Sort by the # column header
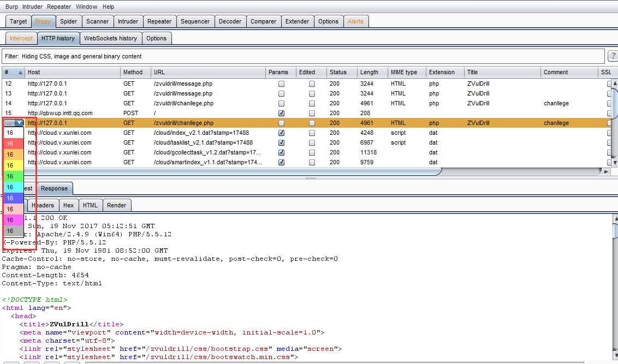Viewport: 618px width, 364px height. [x=14, y=72]
